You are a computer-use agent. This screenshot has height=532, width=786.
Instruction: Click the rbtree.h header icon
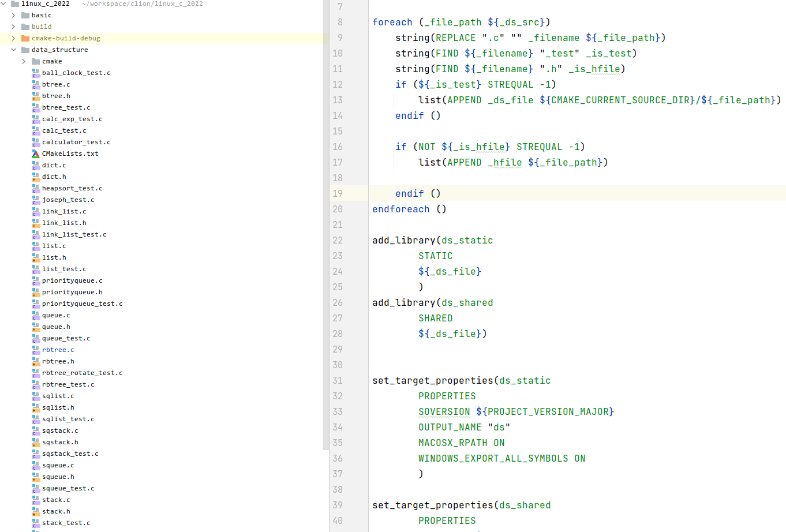(x=35, y=361)
